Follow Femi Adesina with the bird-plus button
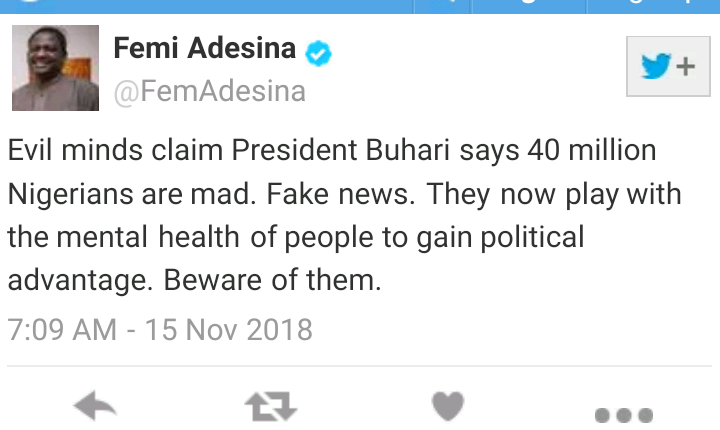 click(x=667, y=67)
